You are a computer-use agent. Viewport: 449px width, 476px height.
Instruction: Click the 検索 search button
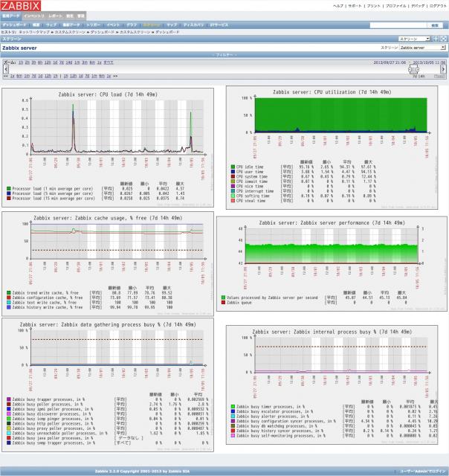click(x=435, y=25)
